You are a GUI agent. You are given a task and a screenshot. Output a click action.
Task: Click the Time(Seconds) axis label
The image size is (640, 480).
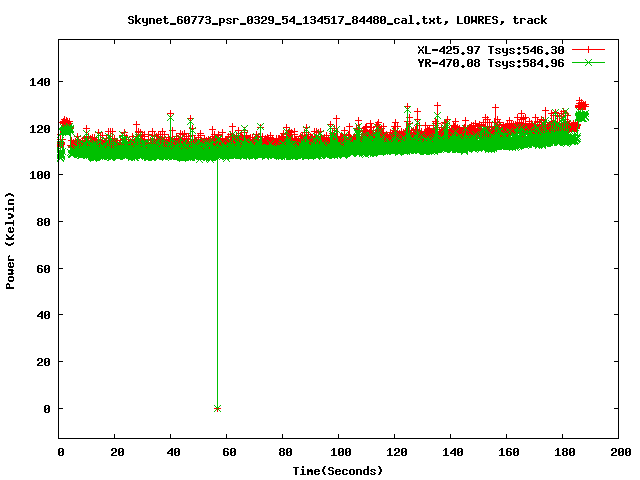(338, 471)
